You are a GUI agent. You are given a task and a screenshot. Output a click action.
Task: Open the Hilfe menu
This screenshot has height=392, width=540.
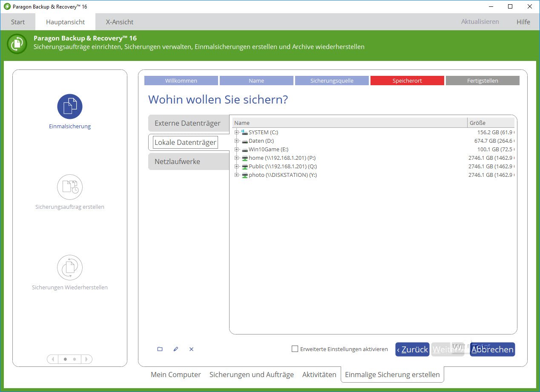pyautogui.click(x=523, y=22)
